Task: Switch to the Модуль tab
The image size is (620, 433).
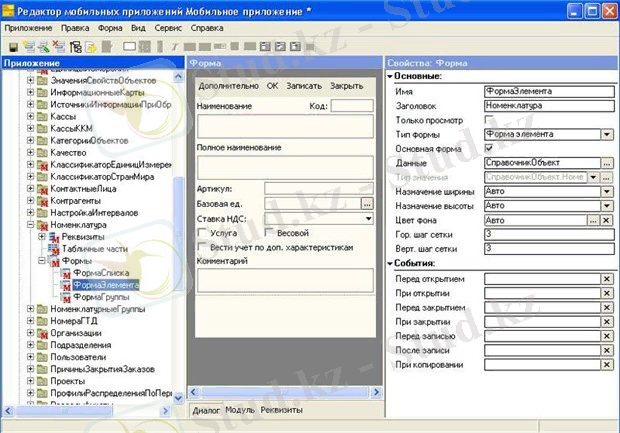Action: click(x=240, y=411)
